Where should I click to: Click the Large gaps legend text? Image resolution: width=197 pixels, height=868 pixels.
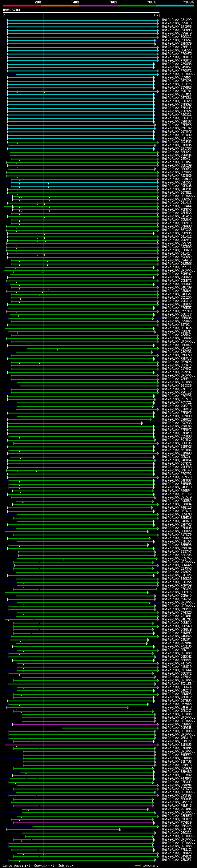pyautogui.click(x=38, y=865)
